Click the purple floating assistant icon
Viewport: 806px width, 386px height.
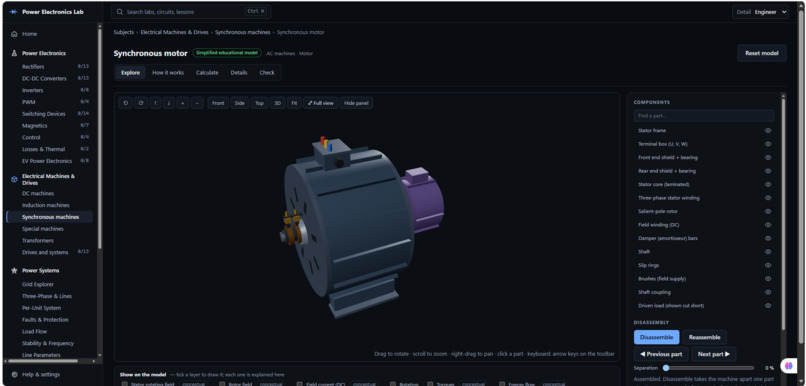(x=788, y=366)
